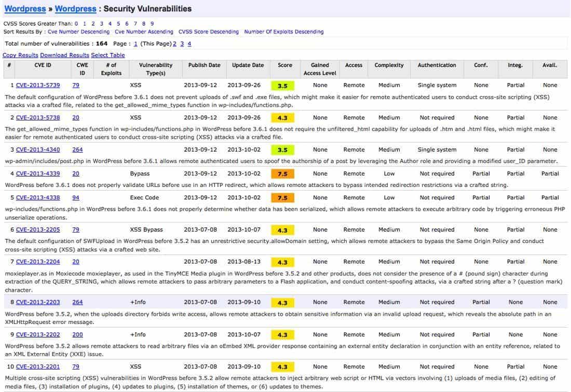Open CWE 200 link in the CVE-2013-2202 row
Image resolution: width=571 pixels, height=392 pixels.
pyautogui.click(x=77, y=335)
